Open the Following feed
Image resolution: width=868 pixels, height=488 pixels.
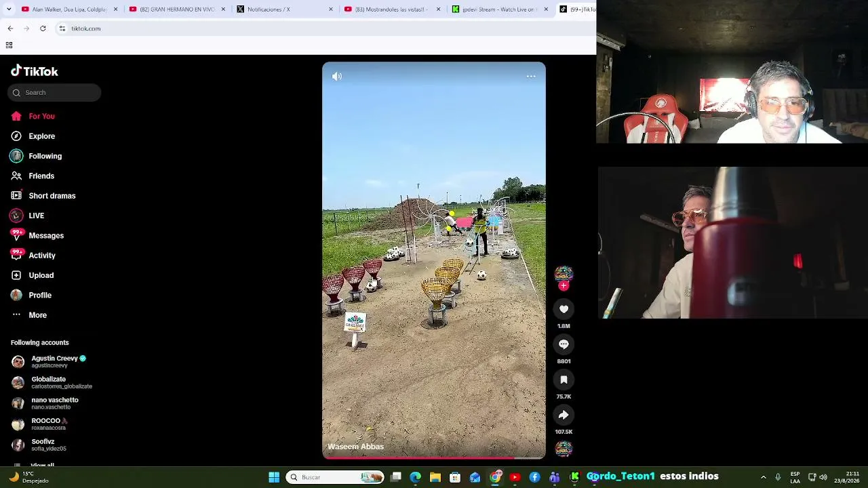click(x=45, y=156)
